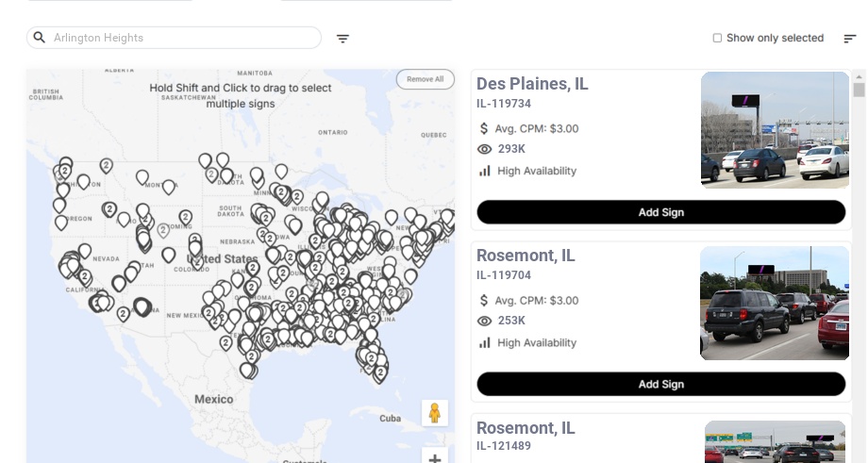Click the search magnifier icon

pyautogui.click(x=40, y=38)
